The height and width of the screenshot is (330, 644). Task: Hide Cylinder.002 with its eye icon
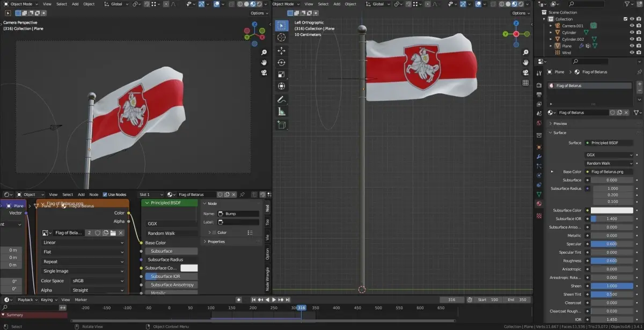pyautogui.click(x=632, y=39)
